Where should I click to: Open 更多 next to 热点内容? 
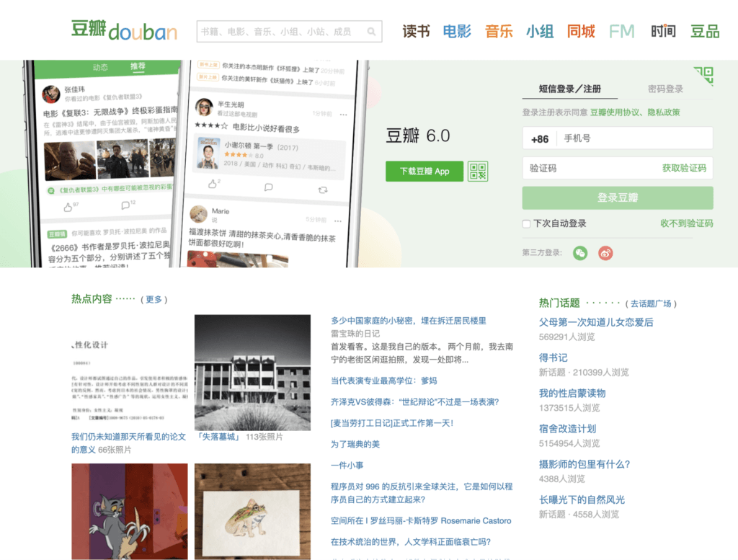click(x=154, y=299)
